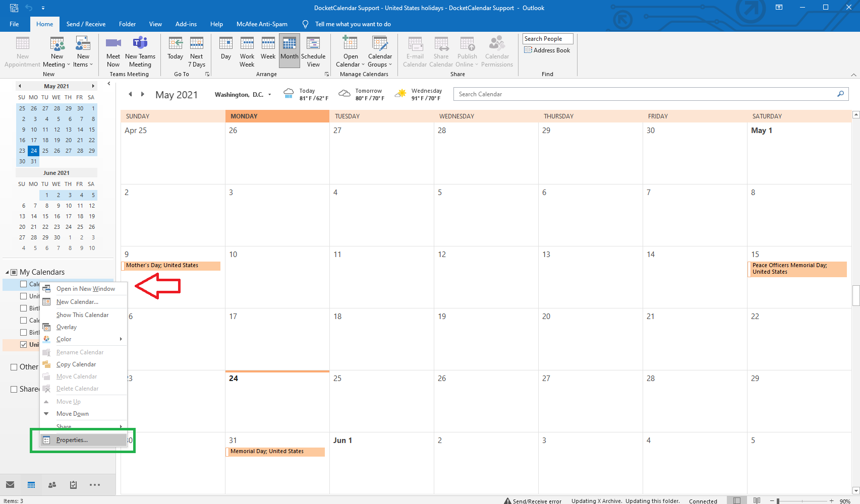Image resolution: width=860 pixels, height=504 pixels.
Task: Go to Mail in the navigation bar
Action: [10, 485]
